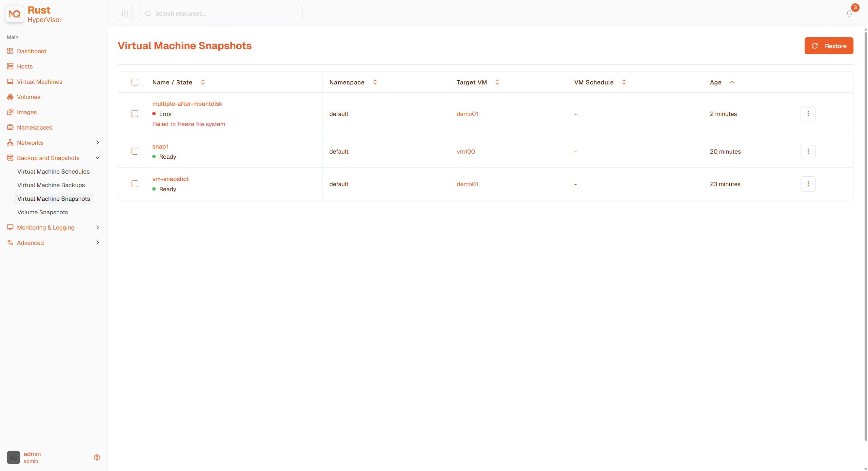
Task: Click the AD admin avatar
Action: click(14, 457)
